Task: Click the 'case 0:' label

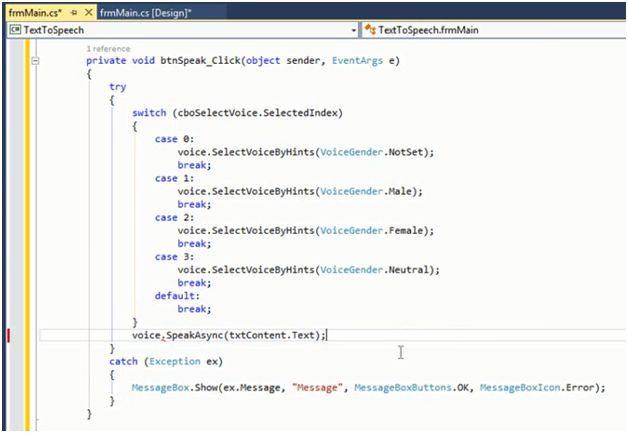Action: coord(174,139)
